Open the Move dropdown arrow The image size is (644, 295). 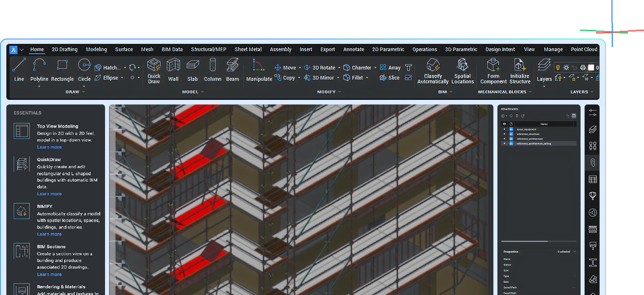point(299,68)
